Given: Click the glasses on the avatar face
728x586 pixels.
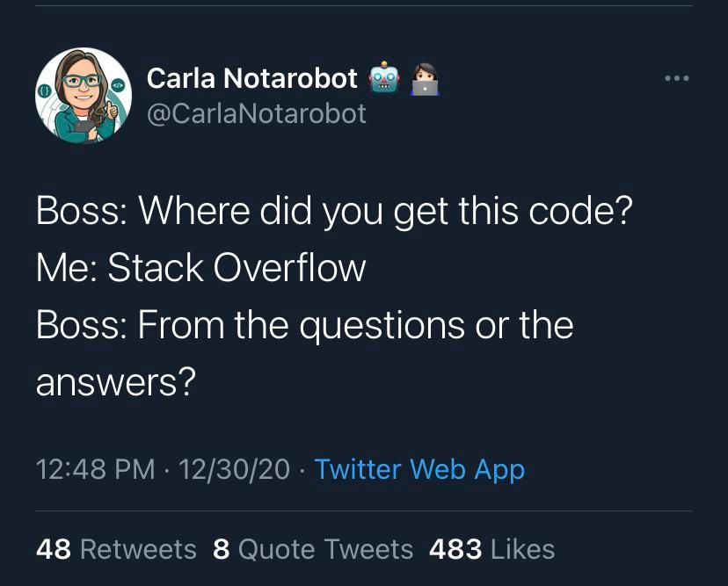Looking at the screenshot, I should tap(81, 81).
